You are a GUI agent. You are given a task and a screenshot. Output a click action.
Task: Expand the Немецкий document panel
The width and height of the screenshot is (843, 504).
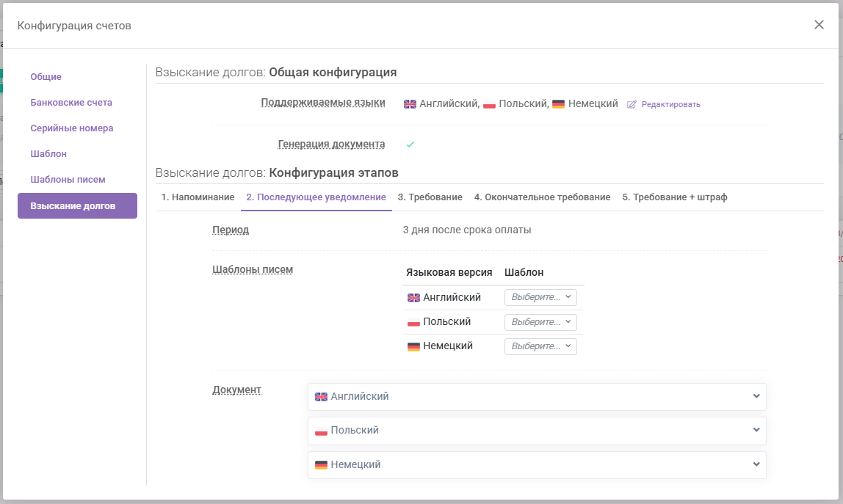[x=537, y=465]
